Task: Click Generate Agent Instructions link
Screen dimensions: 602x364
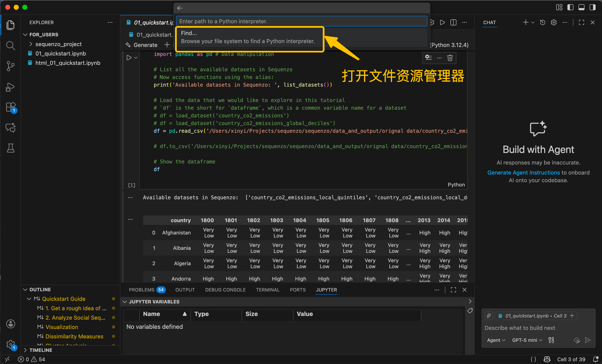Action: 523,173
